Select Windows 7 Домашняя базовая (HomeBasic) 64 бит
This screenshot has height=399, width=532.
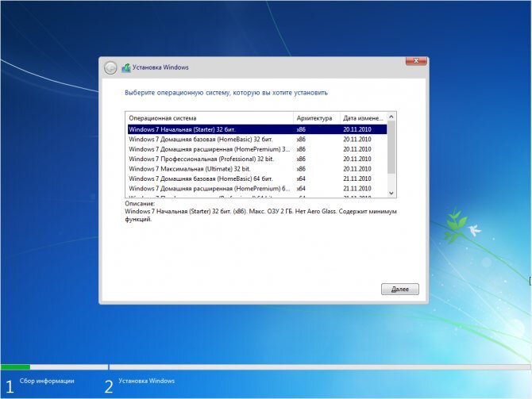257,178
